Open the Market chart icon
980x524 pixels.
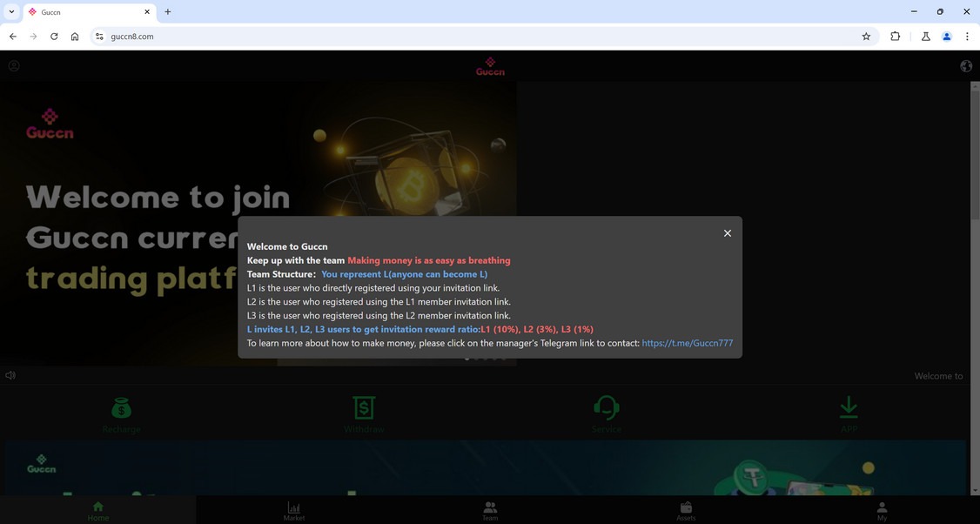[294, 507]
